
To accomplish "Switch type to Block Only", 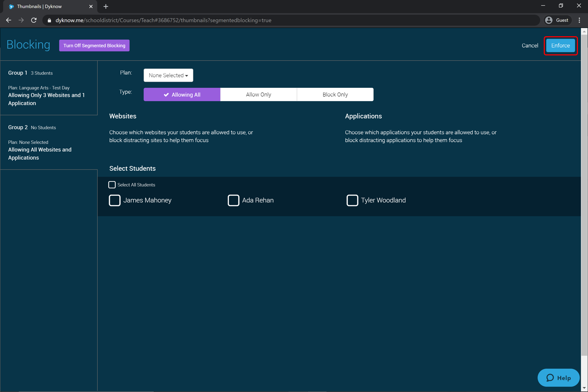I will coord(335,94).
